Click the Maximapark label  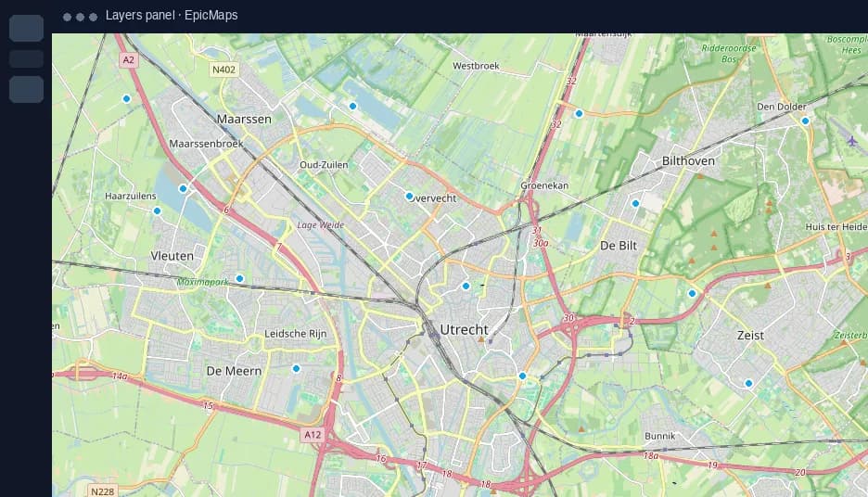click(x=202, y=282)
